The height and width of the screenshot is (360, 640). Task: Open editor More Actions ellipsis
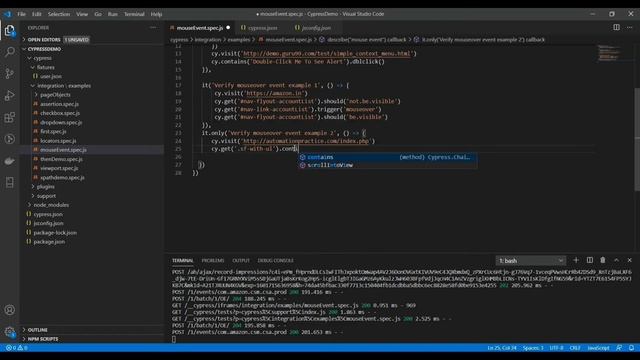(x=629, y=27)
